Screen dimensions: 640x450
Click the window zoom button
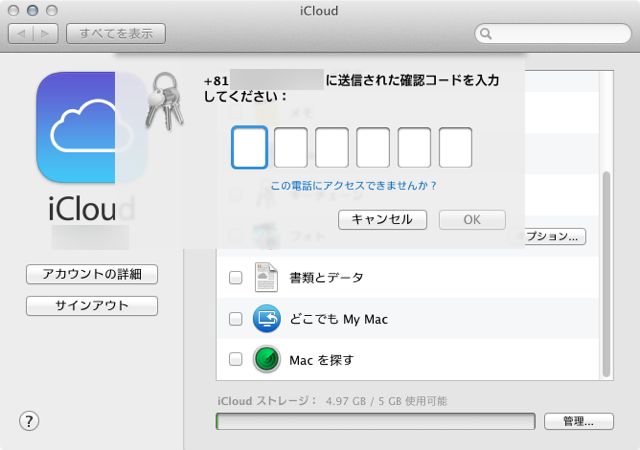pos(52,11)
